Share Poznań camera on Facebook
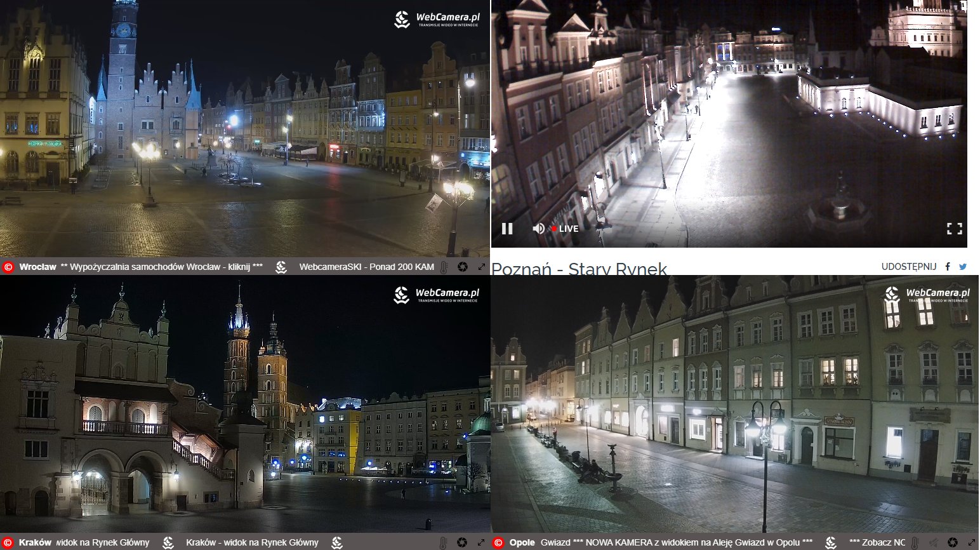 948,267
